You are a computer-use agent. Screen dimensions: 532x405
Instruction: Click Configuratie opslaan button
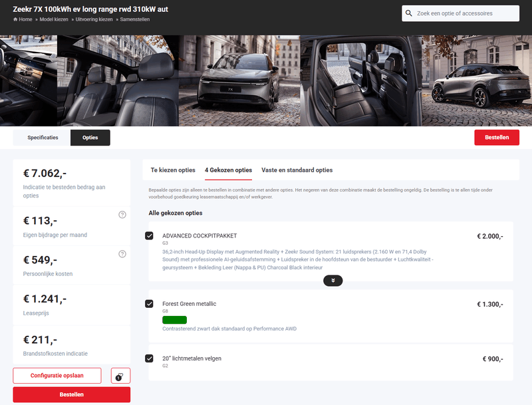click(57, 376)
